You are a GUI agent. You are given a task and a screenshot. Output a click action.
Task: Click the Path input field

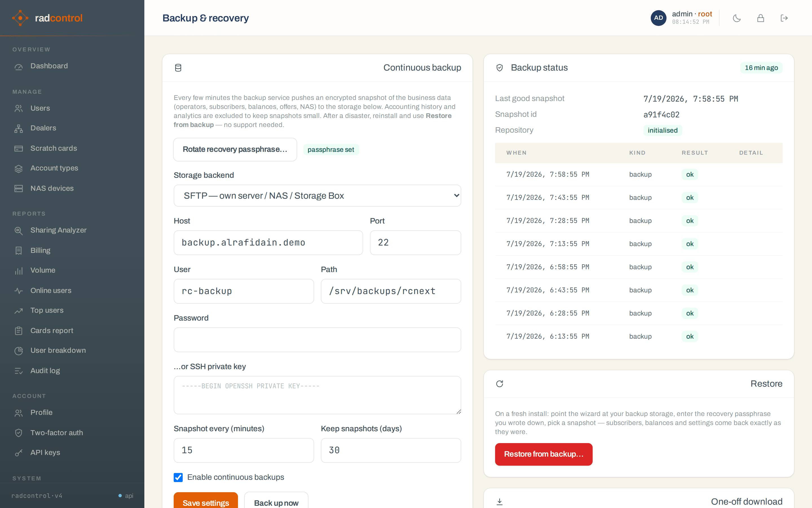[391, 291]
